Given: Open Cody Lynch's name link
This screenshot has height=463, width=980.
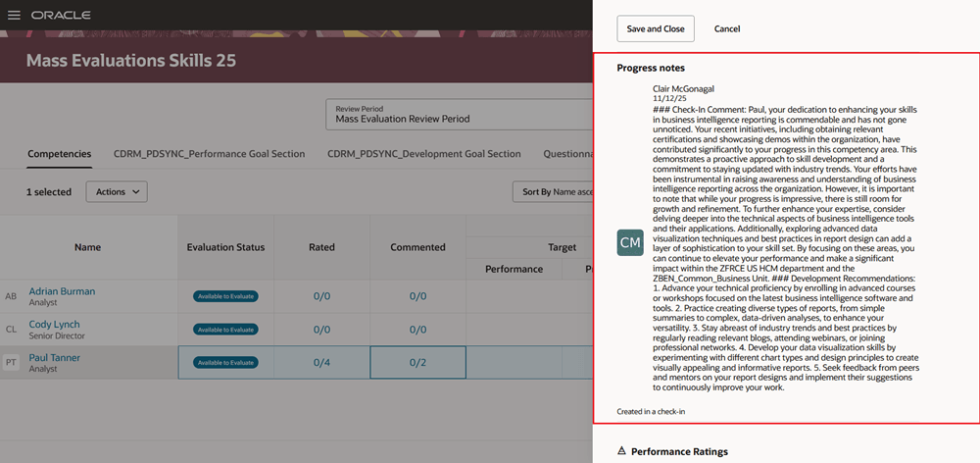Looking at the screenshot, I should (54, 325).
